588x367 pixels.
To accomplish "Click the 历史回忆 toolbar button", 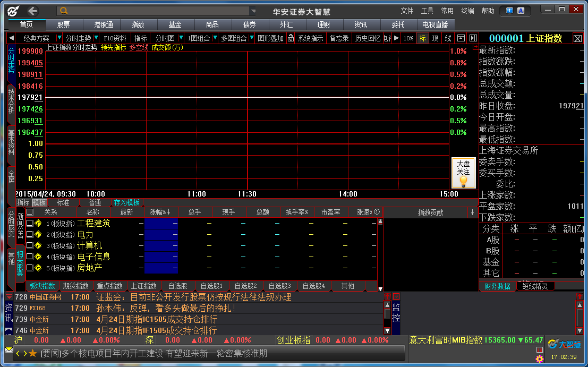I will [x=368, y=38].
